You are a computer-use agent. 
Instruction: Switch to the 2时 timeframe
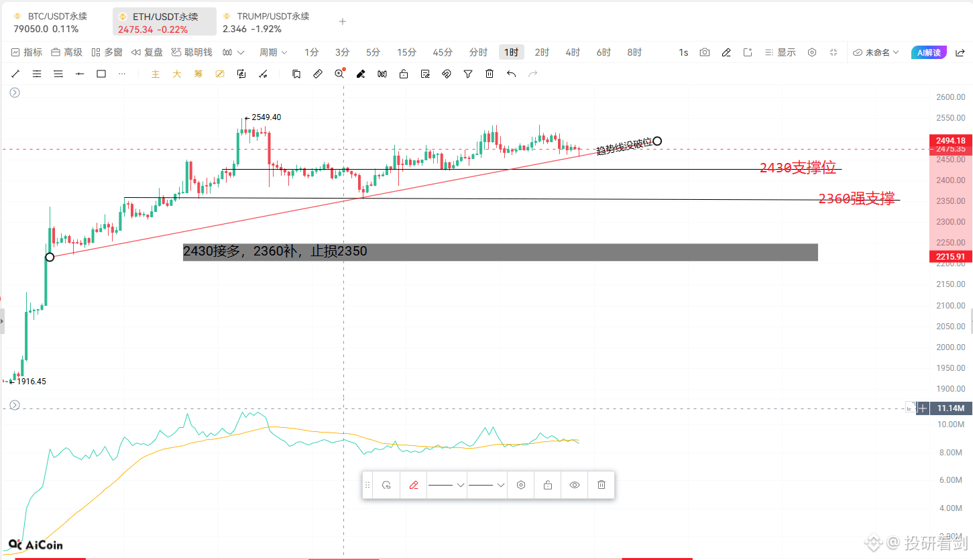542,52
